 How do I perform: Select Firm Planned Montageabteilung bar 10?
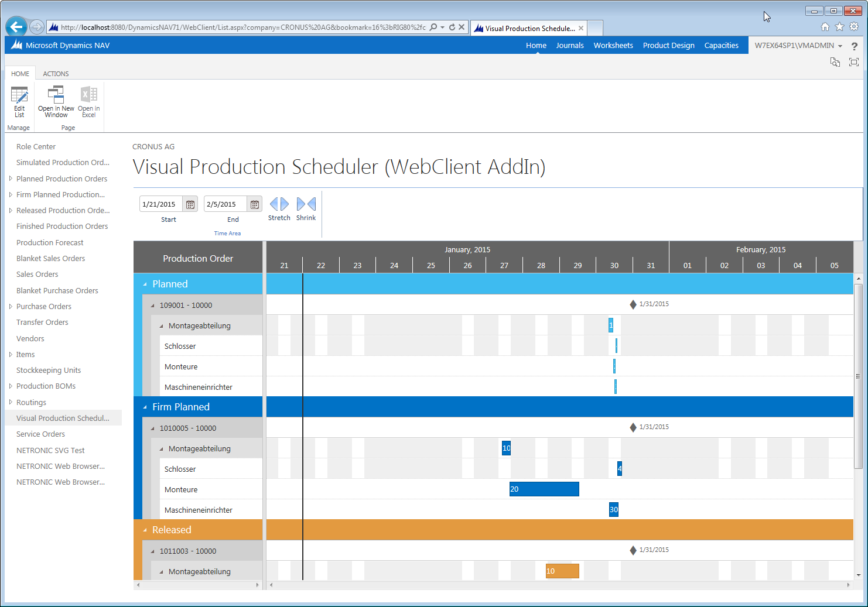coord(506,448)
